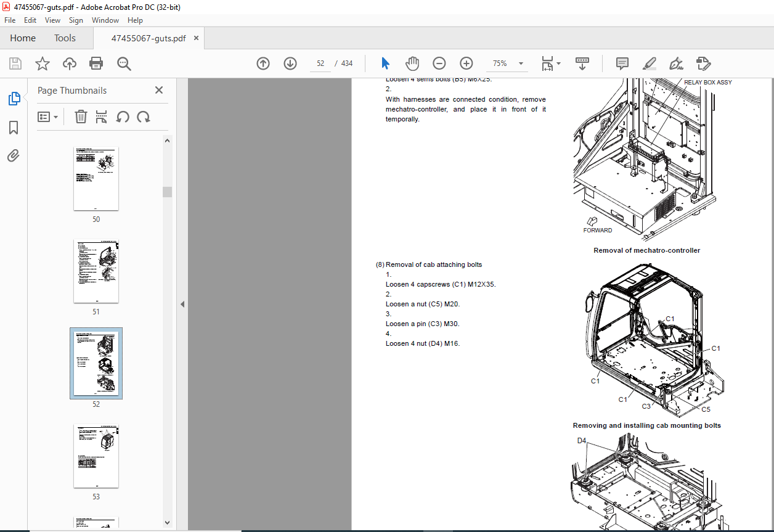
Task: Add a comment with the note icon
Action: coord(622,63)
